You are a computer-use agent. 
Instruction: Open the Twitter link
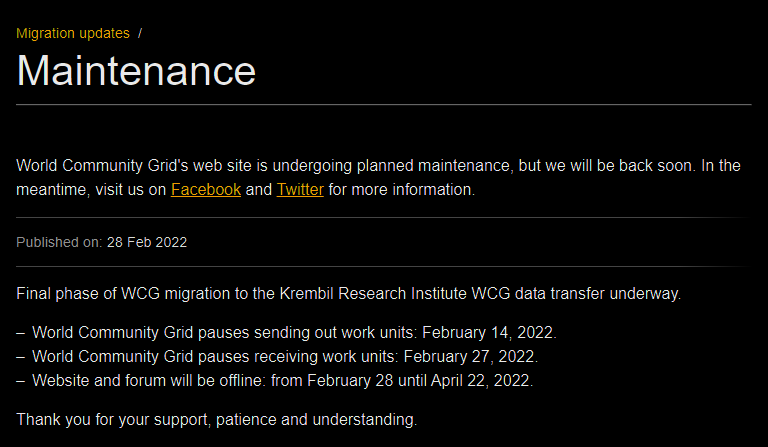pyautogui.click(x=300, y=189)
